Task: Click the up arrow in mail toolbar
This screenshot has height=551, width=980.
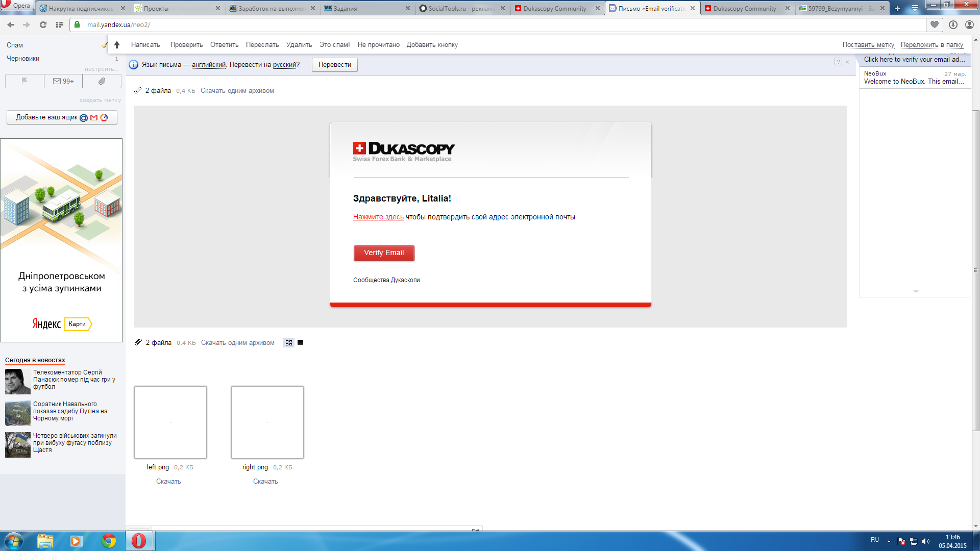Action: (x=117, y=45)
